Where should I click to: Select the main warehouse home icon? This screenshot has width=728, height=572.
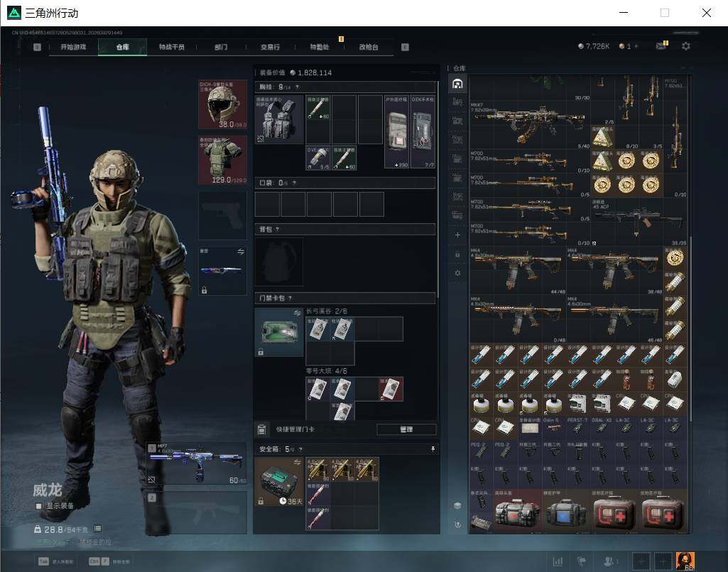click(458, 84)
